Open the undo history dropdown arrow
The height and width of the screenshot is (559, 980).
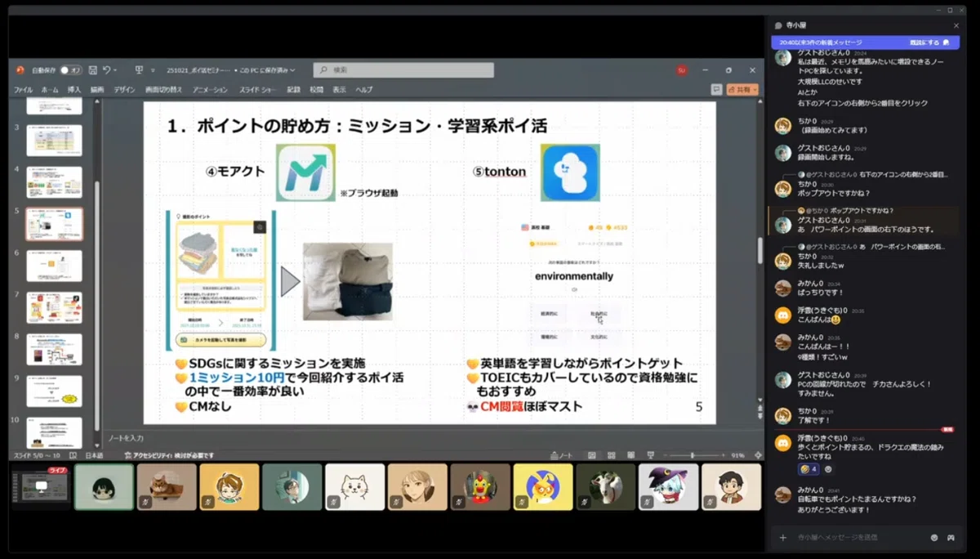click(x=116, y=70)
